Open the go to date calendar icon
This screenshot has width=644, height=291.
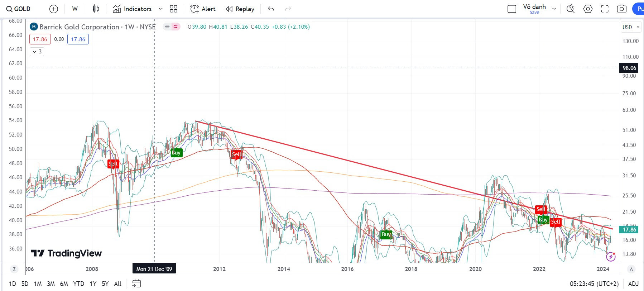click(136, 284)
